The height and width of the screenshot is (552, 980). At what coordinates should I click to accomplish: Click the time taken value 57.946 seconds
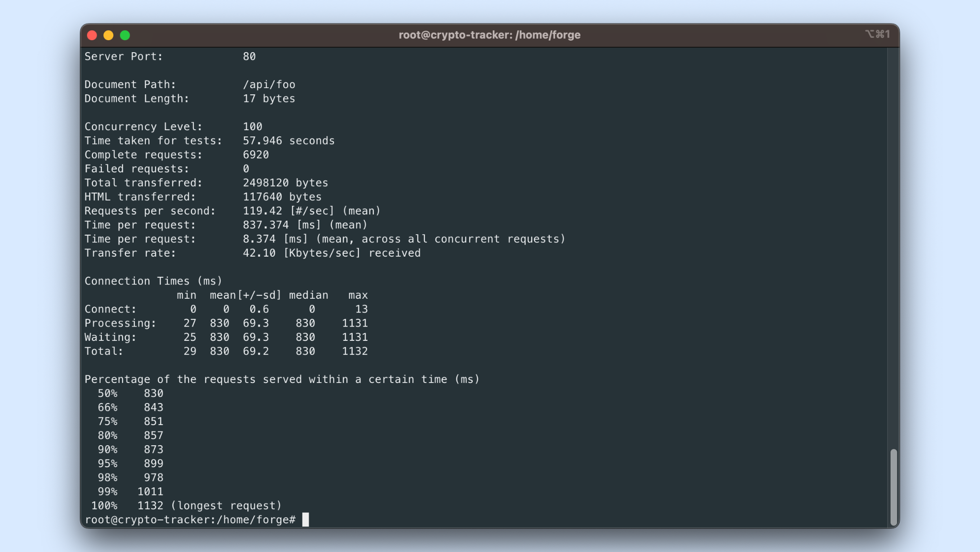[289, 141]
